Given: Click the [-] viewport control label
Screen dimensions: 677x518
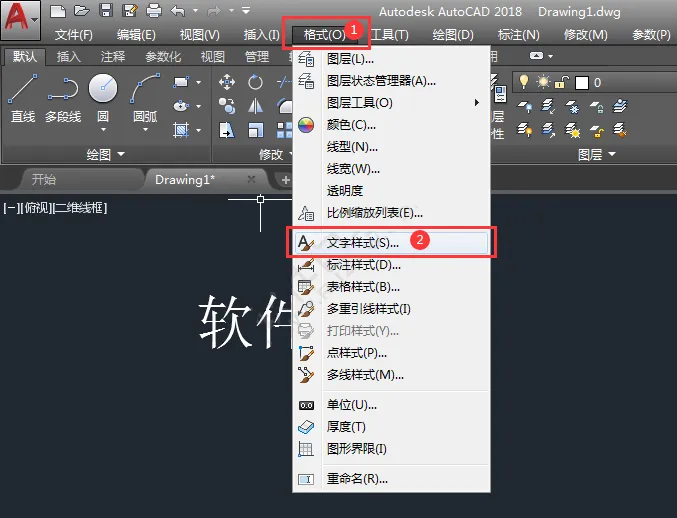Looking at the screenshot, I should (x=11, y=208).
